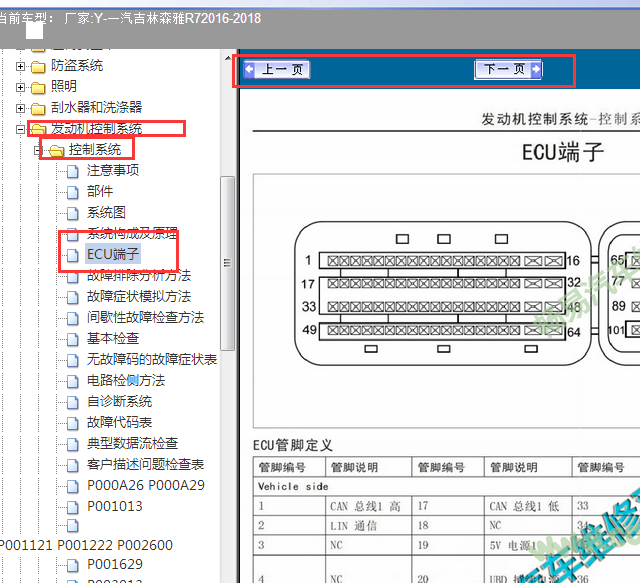Image resolution: width=640 pixels, height=583 pixels.
Task: Open the 故障排除分析方法 page
Action: click(x=139, y=276)
